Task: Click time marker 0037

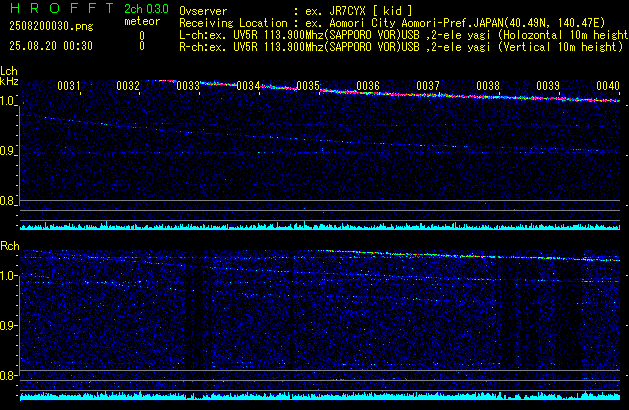Action: [x=428, y=86]
